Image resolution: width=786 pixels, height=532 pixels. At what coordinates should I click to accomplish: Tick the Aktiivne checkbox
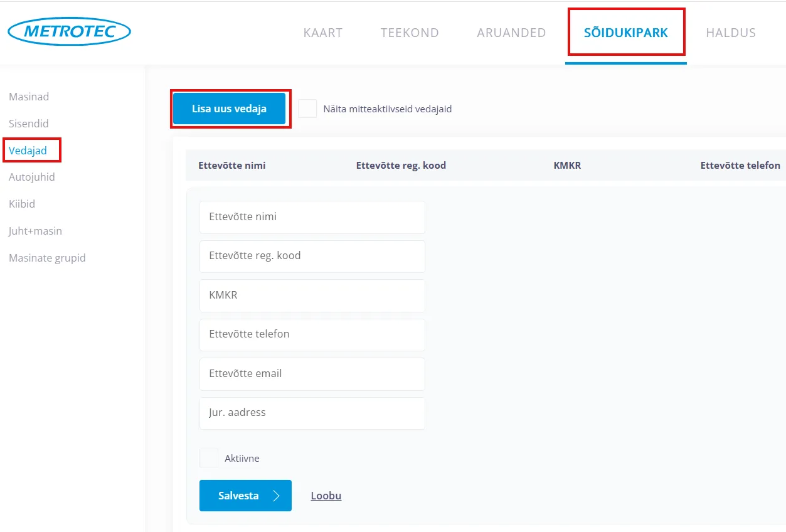coord(209,458)
